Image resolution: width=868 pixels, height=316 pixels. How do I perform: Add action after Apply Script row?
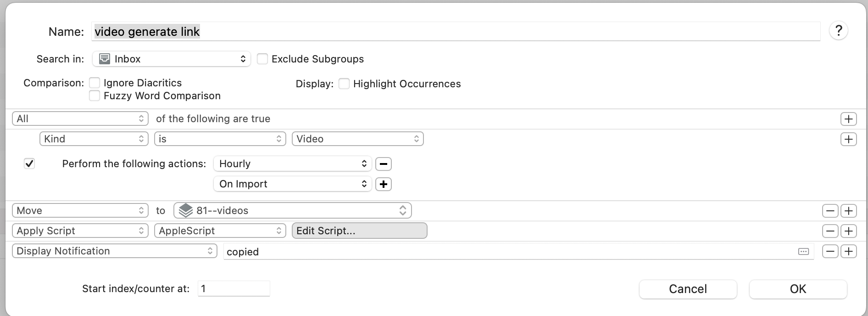coord(848,231)
